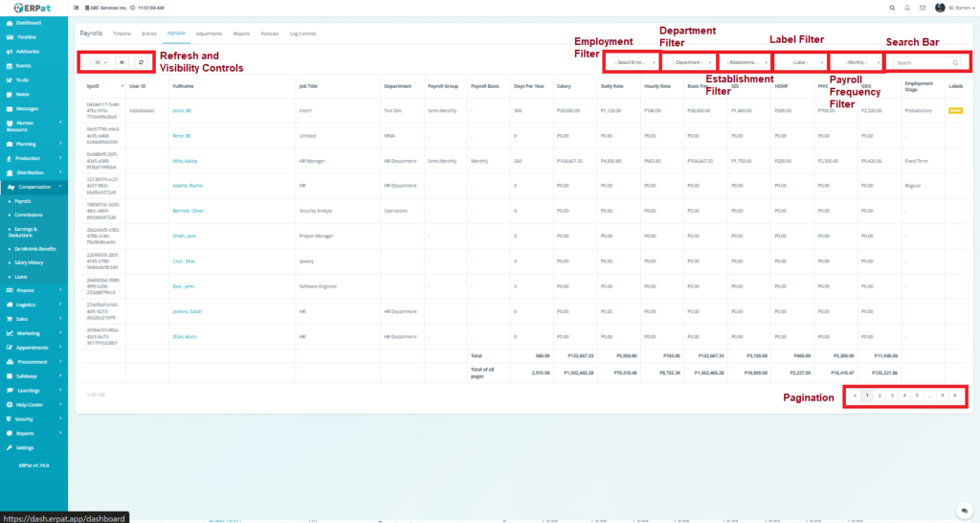Click the top bar search magnifier icon

(x=893, y=7)
